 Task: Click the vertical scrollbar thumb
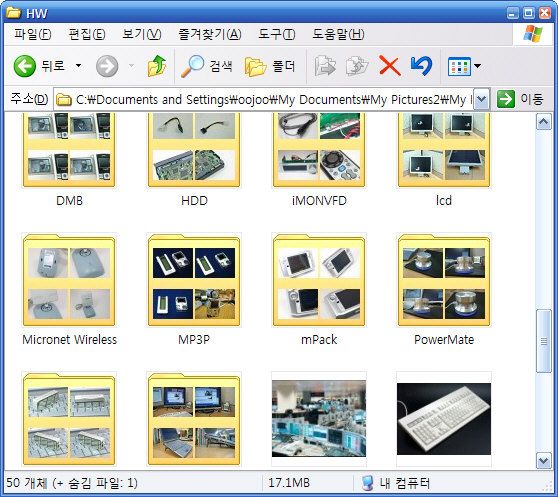543,341
